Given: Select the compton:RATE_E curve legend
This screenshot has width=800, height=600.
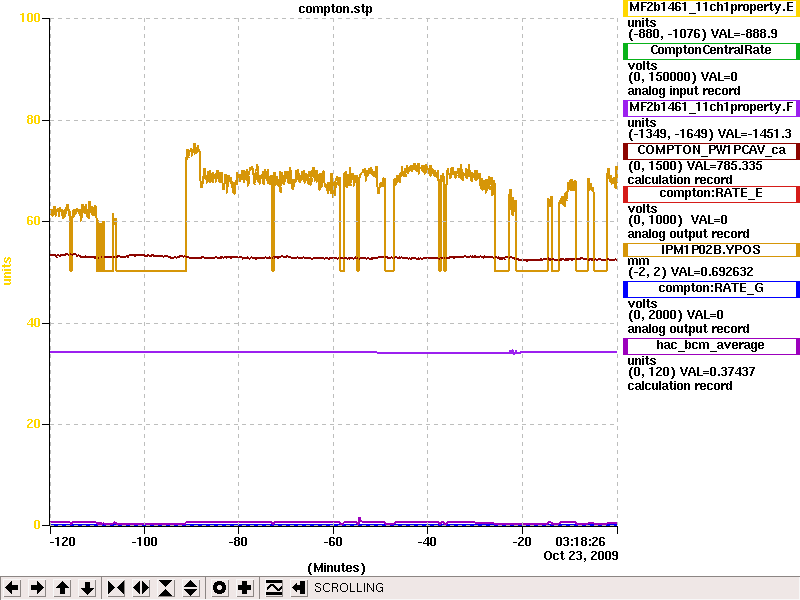Looking at the screenshot, I should (x=711, y=193).
